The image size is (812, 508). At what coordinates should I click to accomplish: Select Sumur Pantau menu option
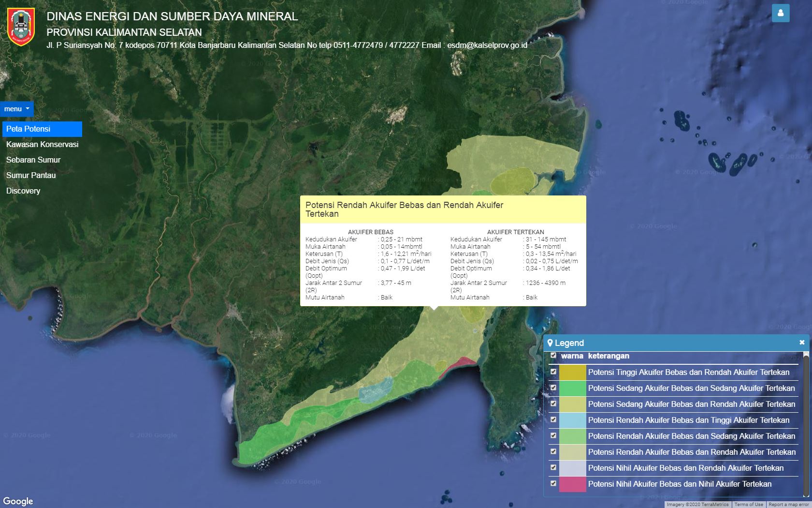tap(31, 176)
